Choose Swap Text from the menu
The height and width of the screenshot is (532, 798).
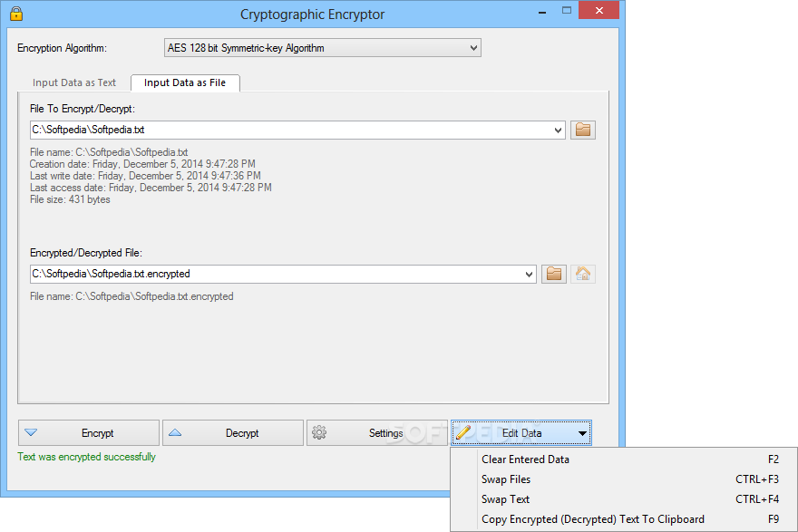click(x=624, y=499)
